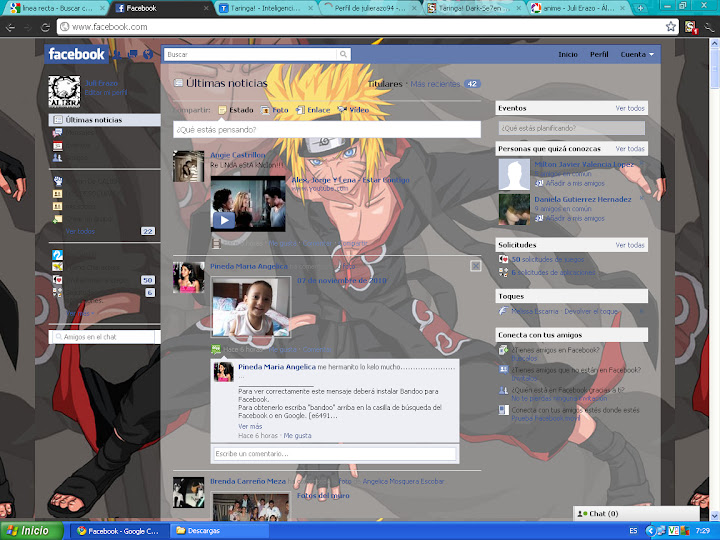
Task: Click the ¿Qué estás pensando? status box
Action: tap(327, 129)
